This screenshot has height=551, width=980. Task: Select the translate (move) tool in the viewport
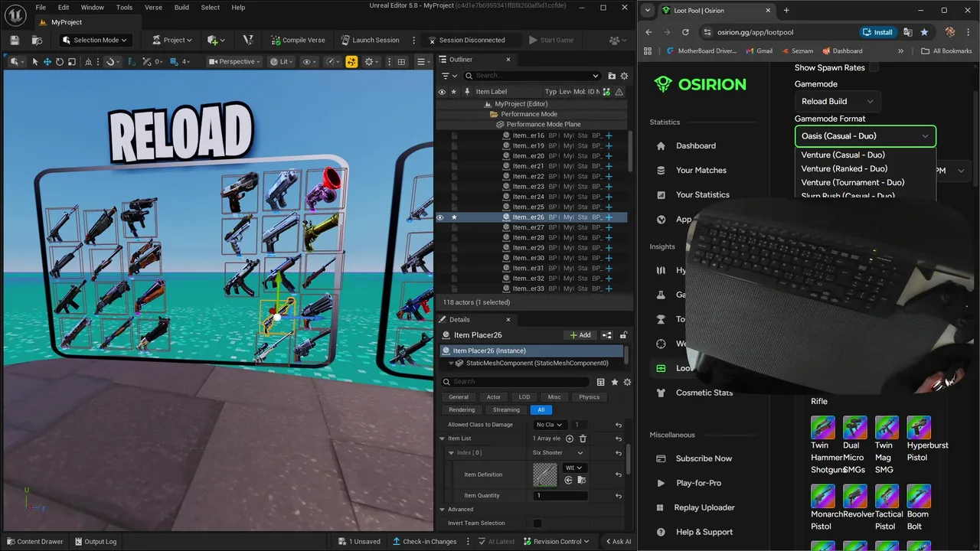point(47,61)
